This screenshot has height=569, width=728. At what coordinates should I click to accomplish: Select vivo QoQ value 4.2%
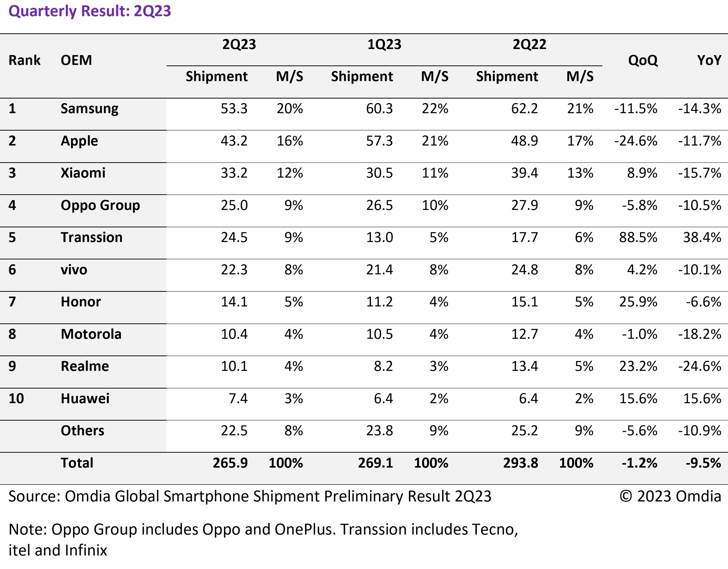pos(642,270)
